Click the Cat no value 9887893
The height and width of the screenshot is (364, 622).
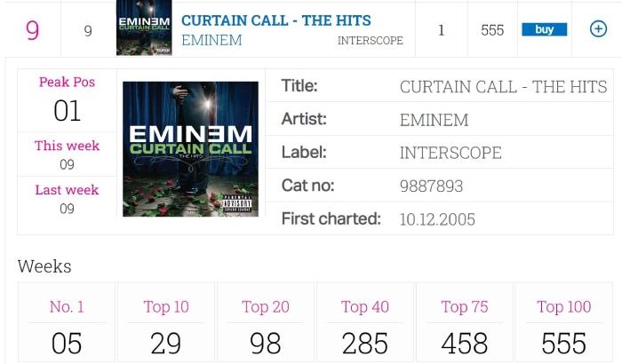click(x=431, y=186)
